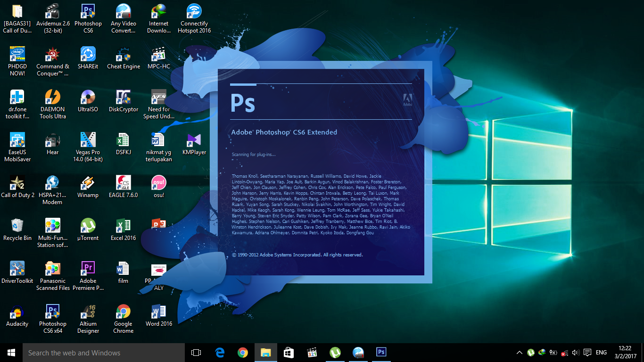Viewport: 644px width, 362px height.
Task: Show hidden system tray icons
Action: [x=520, y=353]
